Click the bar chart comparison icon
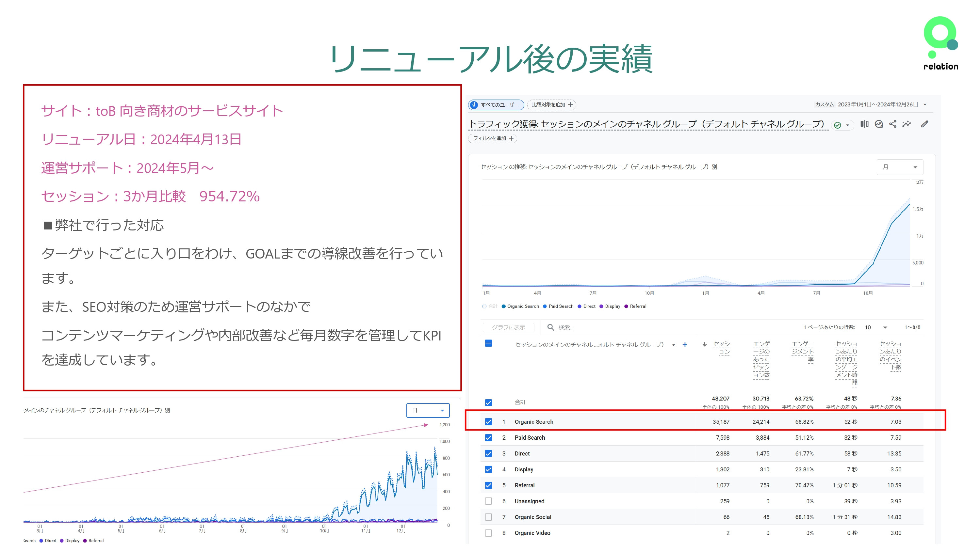This screenshot has width=980, height=551. [864, 124]
